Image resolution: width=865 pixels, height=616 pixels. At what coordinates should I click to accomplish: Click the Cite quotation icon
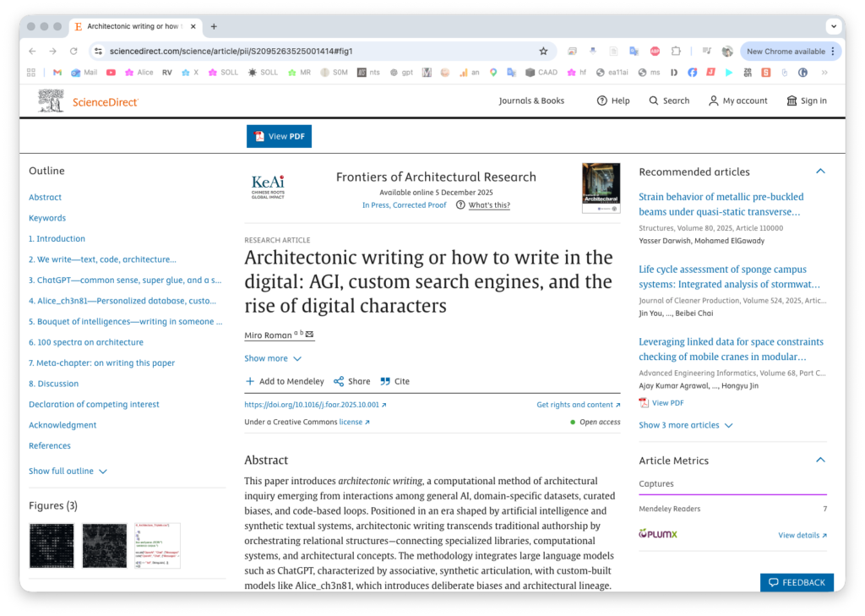click(385, 381)
